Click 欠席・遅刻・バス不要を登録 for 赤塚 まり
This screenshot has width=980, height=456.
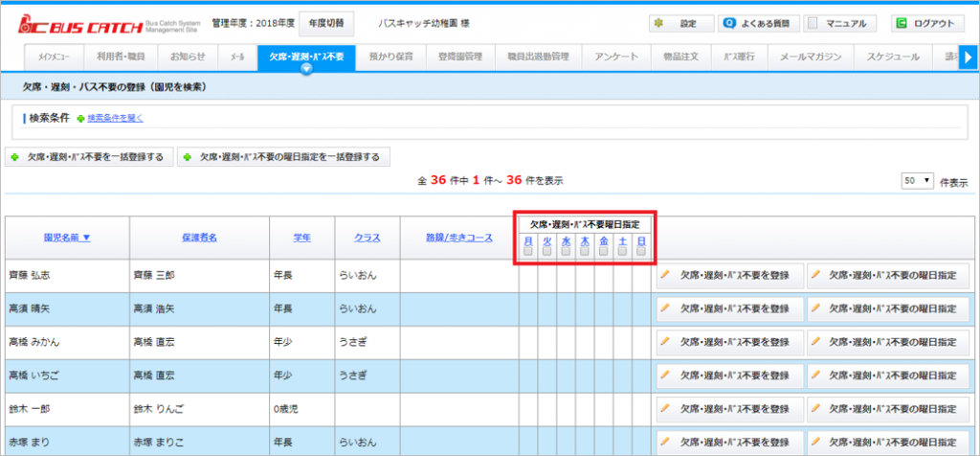(x=730, y=443)
